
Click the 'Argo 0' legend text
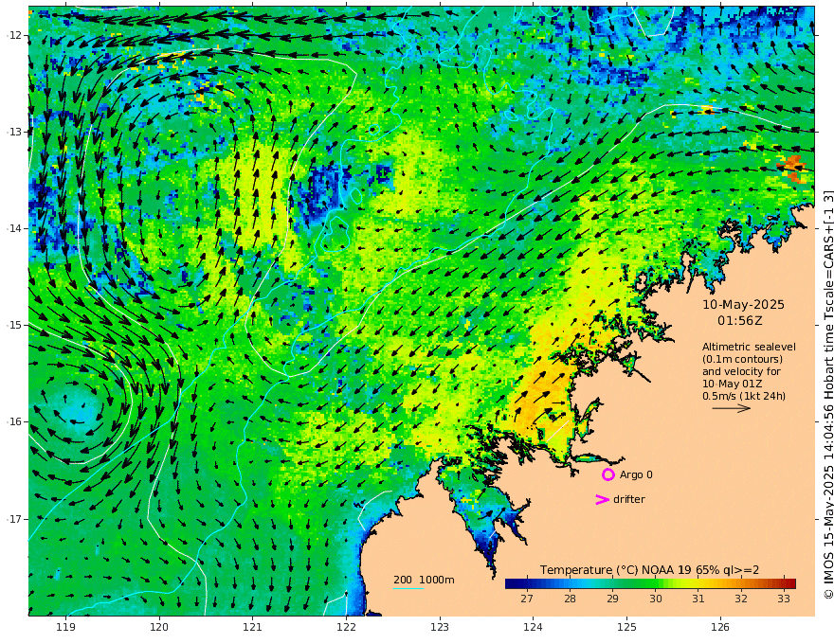[636, 474]
